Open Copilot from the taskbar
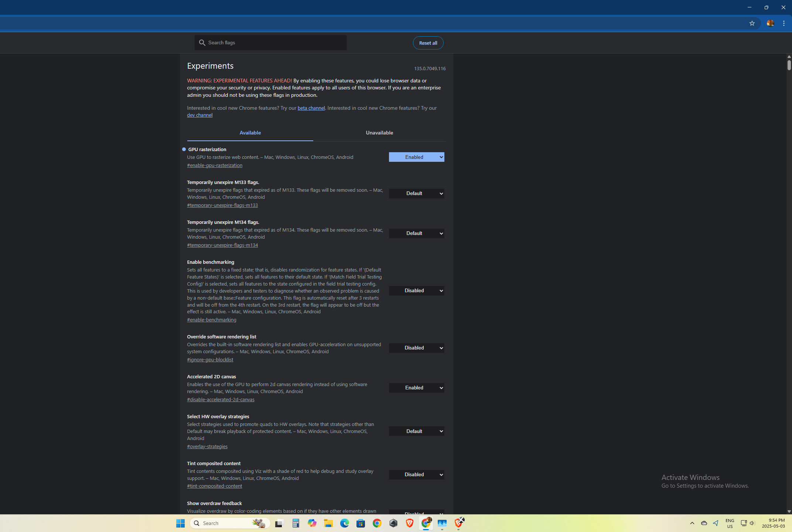 [312, 523]
